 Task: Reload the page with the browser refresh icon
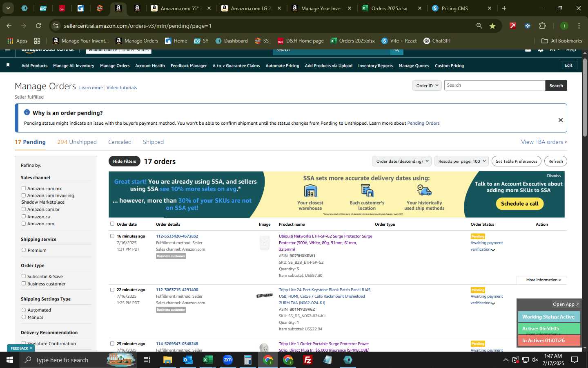pyautogui.click(x=38, y=26)
